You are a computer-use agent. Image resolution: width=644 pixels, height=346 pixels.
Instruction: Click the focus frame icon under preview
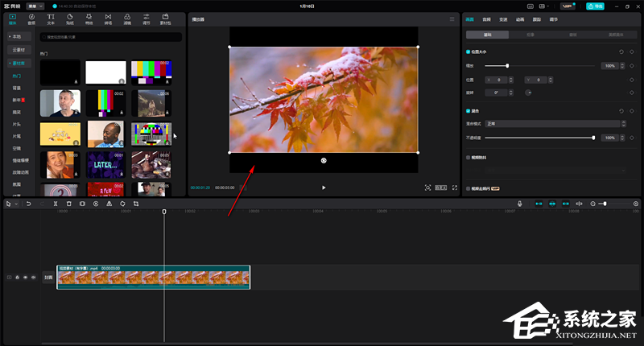[427, 187]
